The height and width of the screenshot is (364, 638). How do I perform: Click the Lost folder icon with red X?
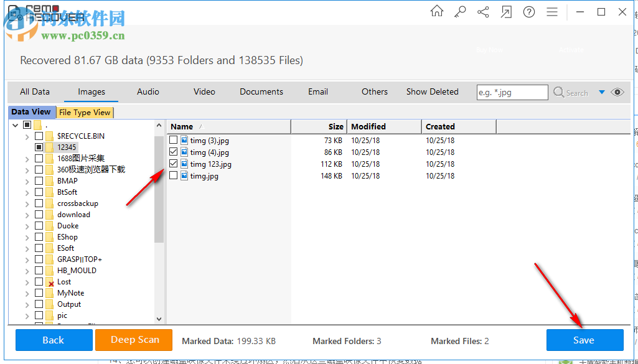(x=50, y=282)
